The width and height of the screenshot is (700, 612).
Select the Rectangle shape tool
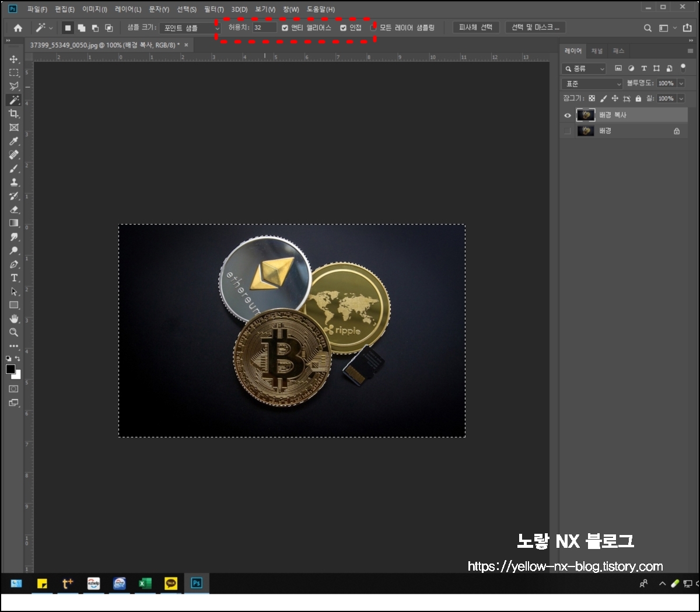(14, 305)
